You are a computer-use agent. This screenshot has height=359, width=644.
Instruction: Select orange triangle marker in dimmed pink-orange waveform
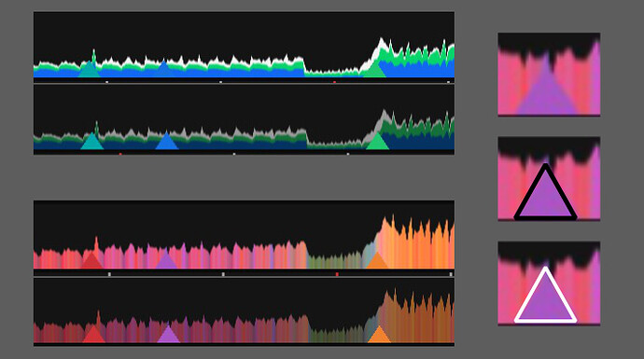379,335
